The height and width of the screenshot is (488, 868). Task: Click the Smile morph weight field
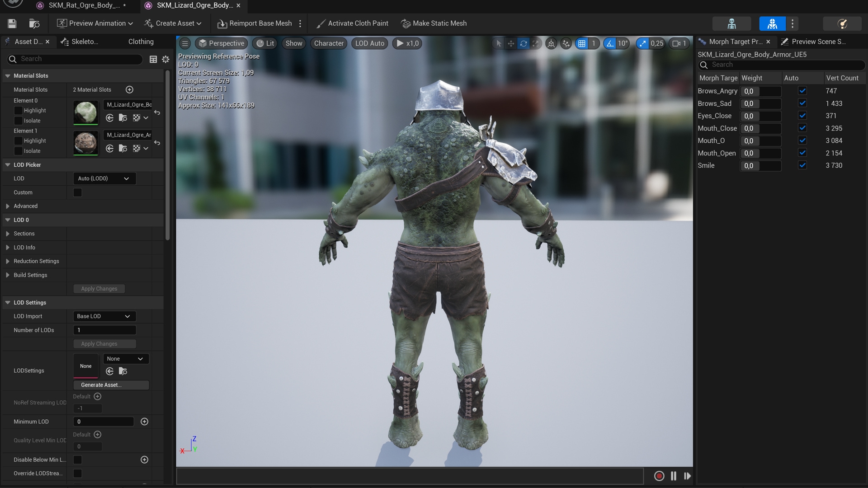pyautogui.click(x=760, y=165)
